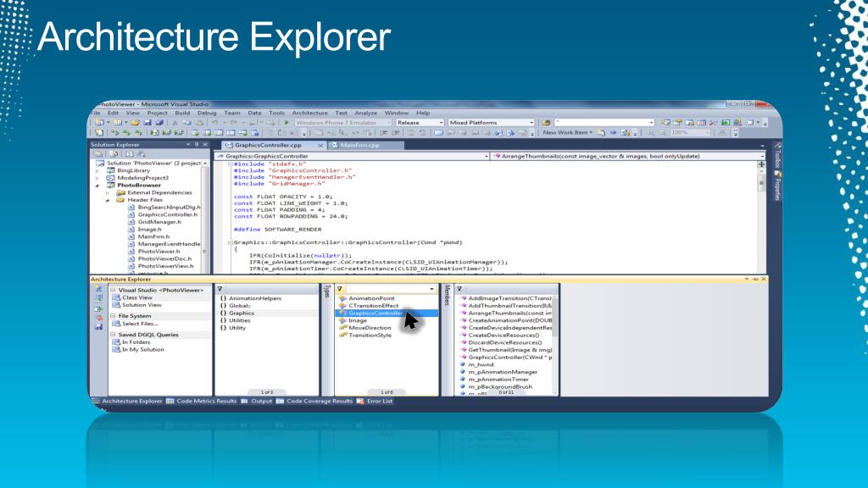868x488 pixels.
Task: Collapse the Saved DGQL Queries group
Action: point(113,335)
